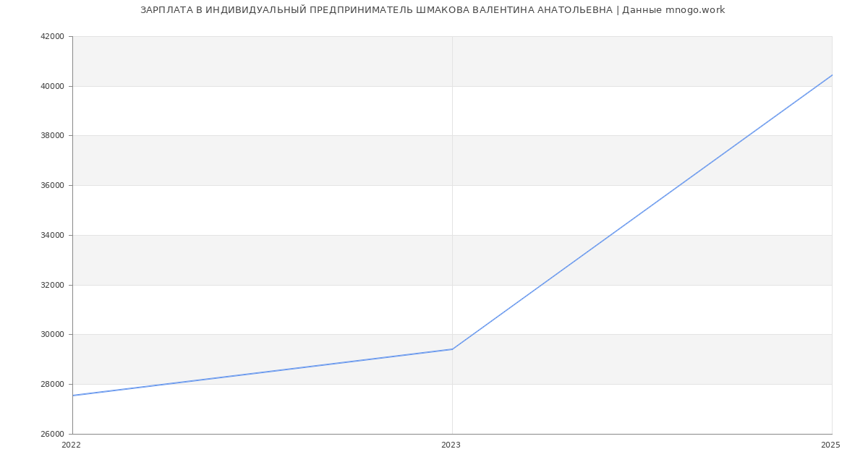
Task: Click the 32000 y-axis label
Action: point(52,285)
